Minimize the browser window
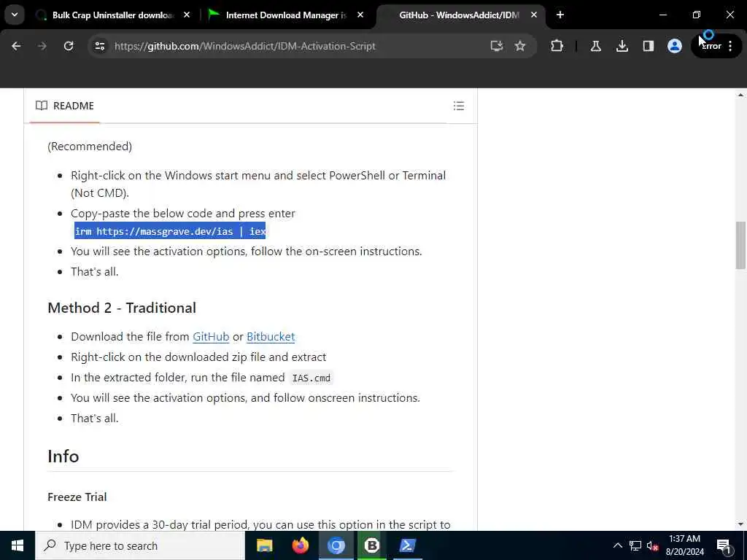Image resolution: width=747 pixels, height=560 pixels. pyautogui.click(x=662, y=15)
